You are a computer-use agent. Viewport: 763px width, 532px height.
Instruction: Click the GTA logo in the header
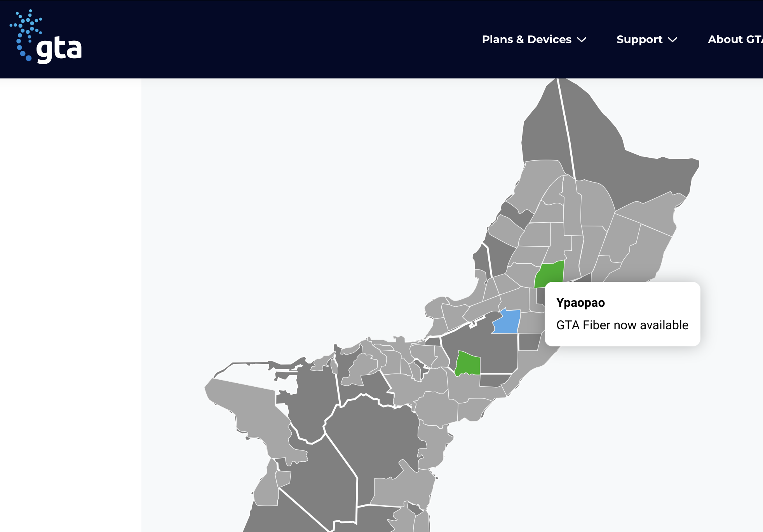[46, 37]
